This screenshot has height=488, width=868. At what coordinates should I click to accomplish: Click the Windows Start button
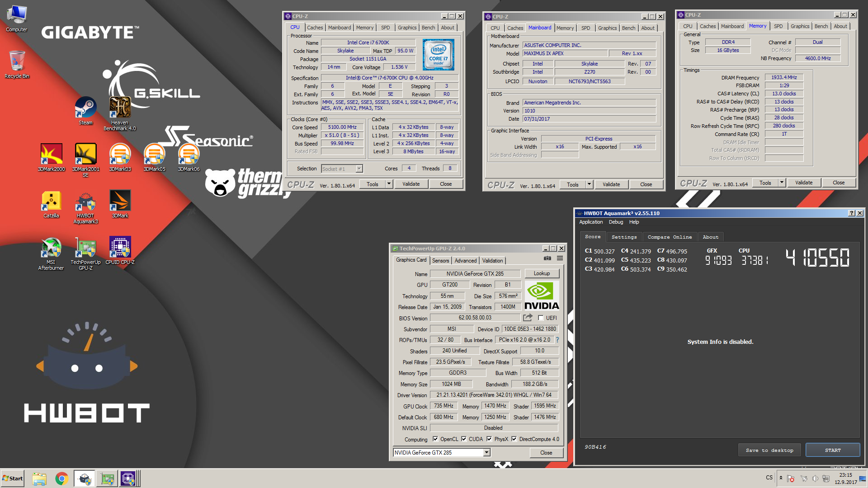point(13,479)
